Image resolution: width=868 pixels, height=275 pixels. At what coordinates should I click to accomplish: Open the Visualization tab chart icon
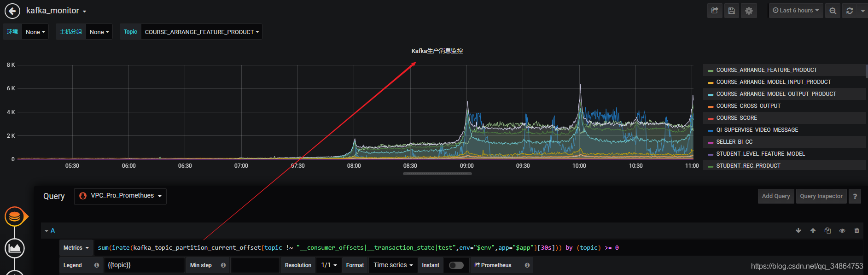15,248
